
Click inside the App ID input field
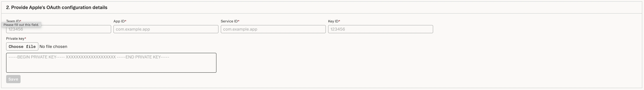pyautogui.click(x=166, y=29)
